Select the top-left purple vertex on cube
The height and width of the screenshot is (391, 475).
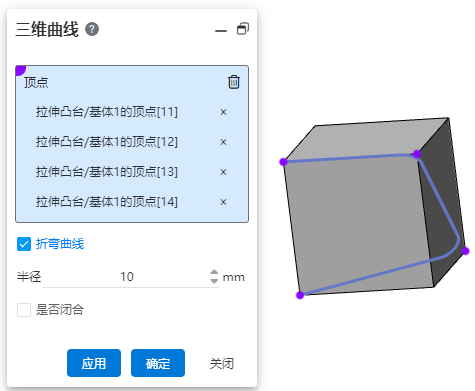(x=283, y=162)
